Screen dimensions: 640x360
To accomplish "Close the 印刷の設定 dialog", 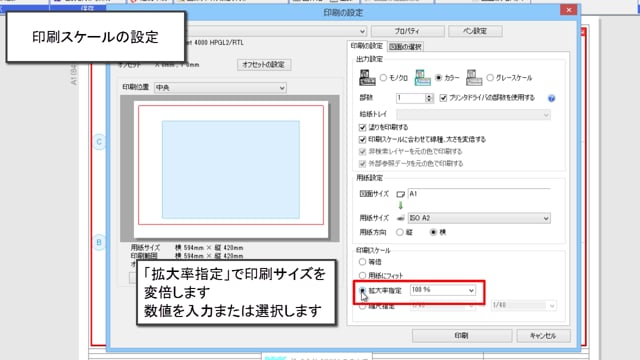I will coord(569,10).
